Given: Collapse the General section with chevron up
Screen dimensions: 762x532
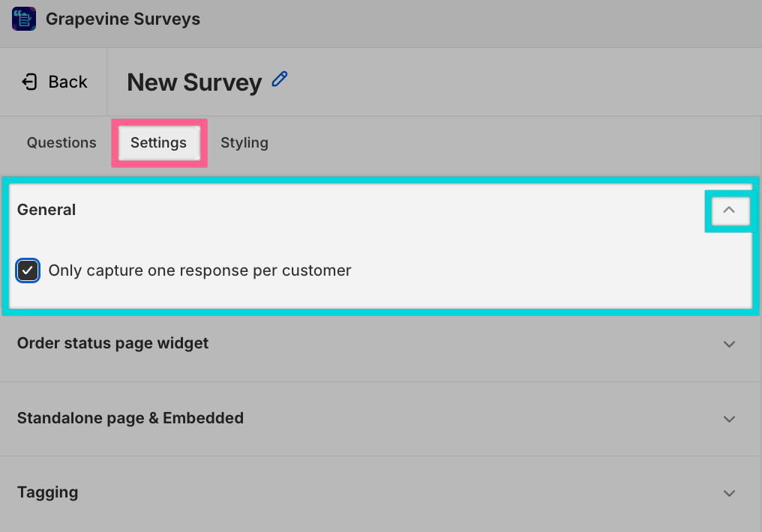Looking at the screenshot, I should 729,211.
